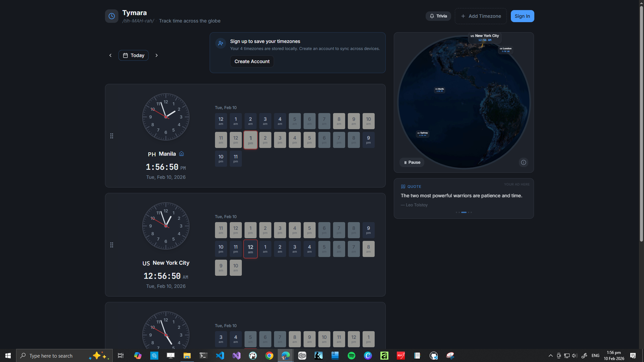Click Add Timezone button
The width and height of the screenshot is (644, 362).
(x=481, y=16)
